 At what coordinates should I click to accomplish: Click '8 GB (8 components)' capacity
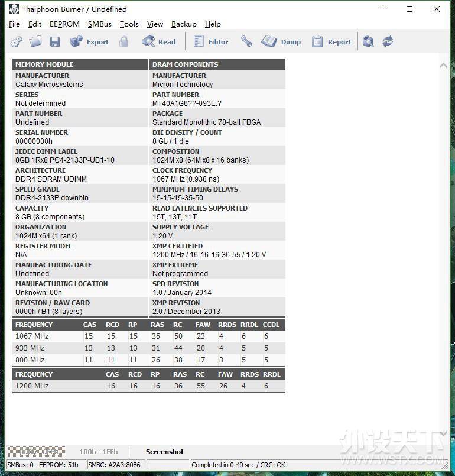pos(50,217)
